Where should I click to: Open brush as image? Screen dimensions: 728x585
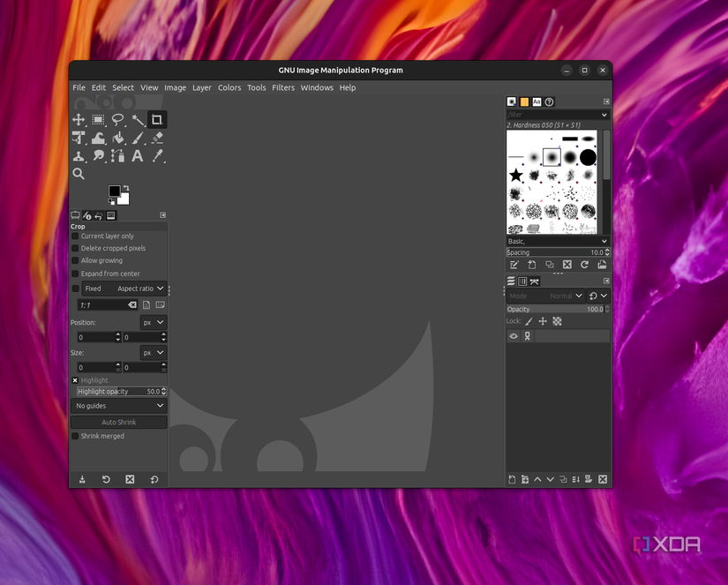(x=602, y=265)
